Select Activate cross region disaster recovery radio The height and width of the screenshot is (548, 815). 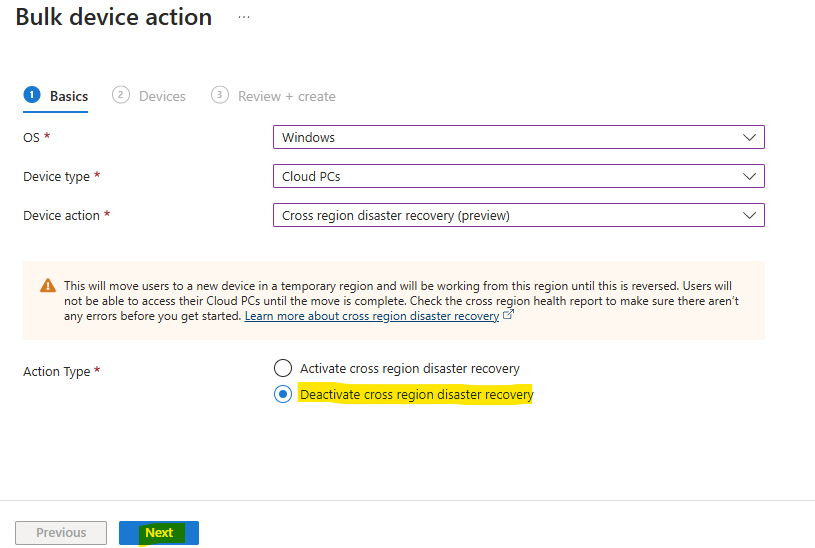tap(283, 368)
